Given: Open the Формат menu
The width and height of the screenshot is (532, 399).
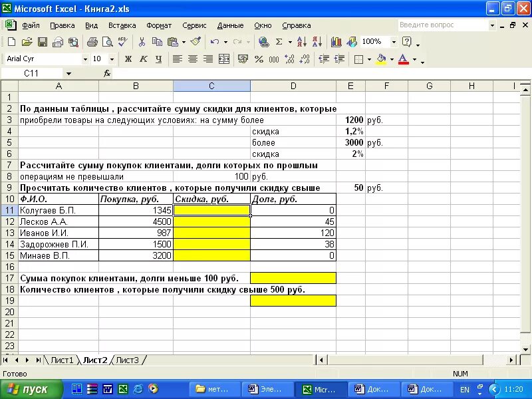Looking at the screenshot, I should [159, 25].
